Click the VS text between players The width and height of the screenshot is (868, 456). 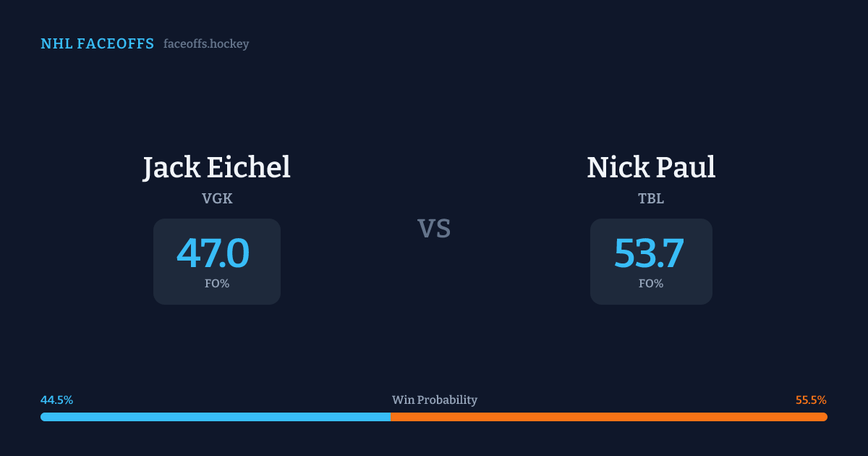coord(434,229)
